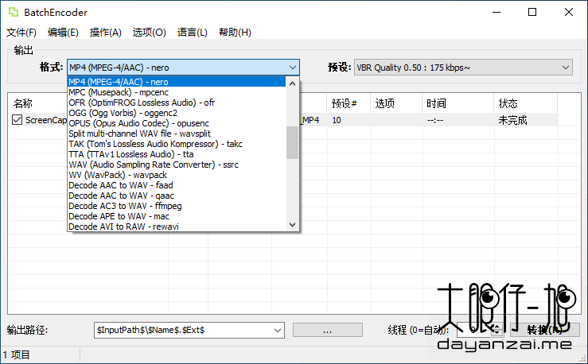Select OFR (OptimFROG Lossless Audio) format

(177, 103)
